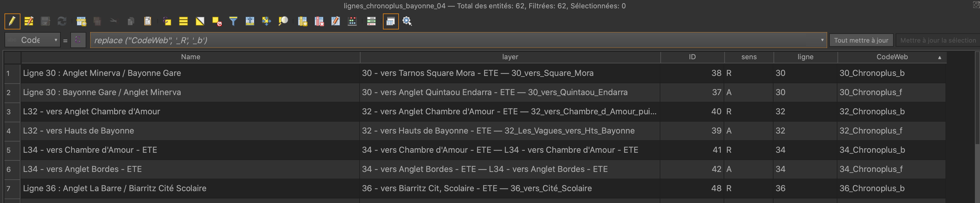
Task: Open the field calculator abacus icon
Action: [352, 21]
